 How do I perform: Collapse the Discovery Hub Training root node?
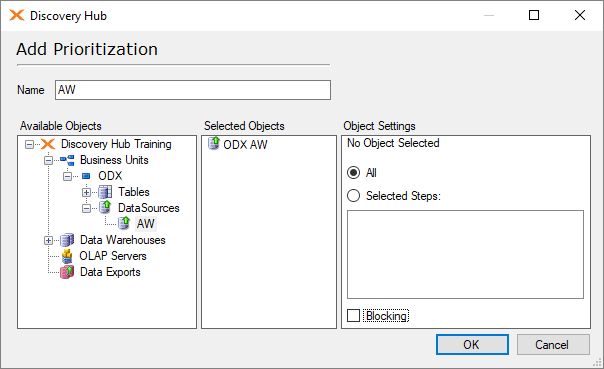tap(29, 144)
